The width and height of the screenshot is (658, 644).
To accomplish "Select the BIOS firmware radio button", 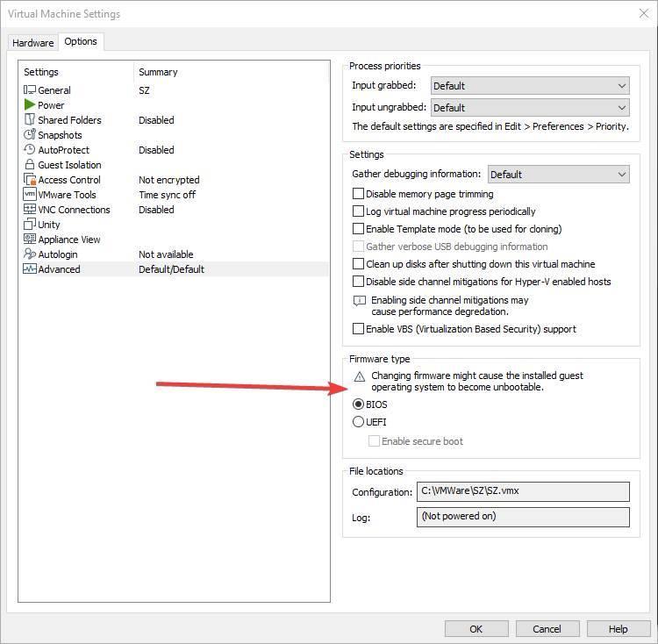I will point(358,404).
